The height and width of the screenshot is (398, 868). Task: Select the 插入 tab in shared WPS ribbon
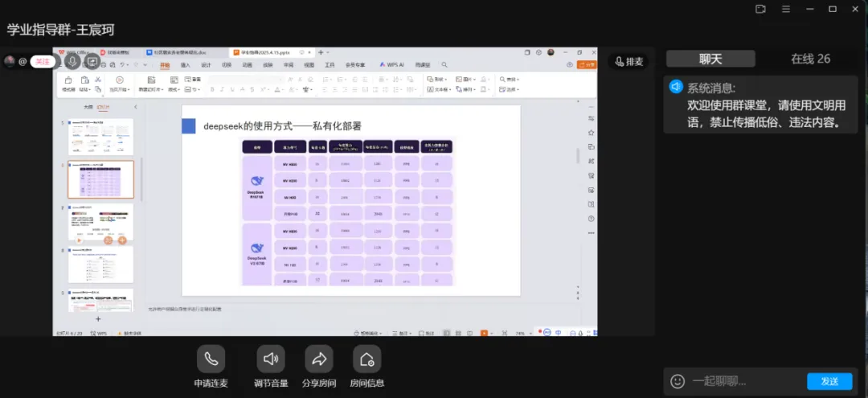[185, 64]
